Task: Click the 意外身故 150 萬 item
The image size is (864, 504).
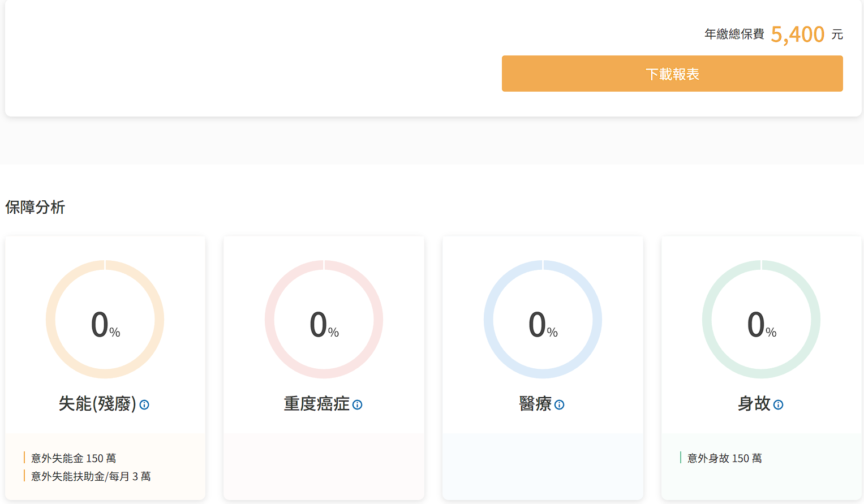Action: click(724, 458)
